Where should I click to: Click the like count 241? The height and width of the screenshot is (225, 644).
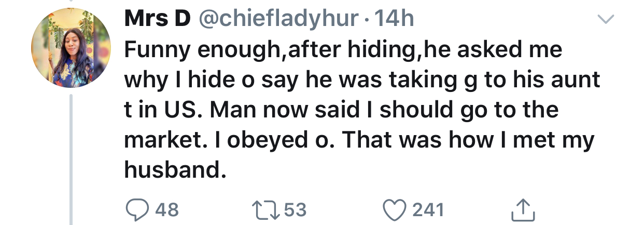(x=428, y=210)
